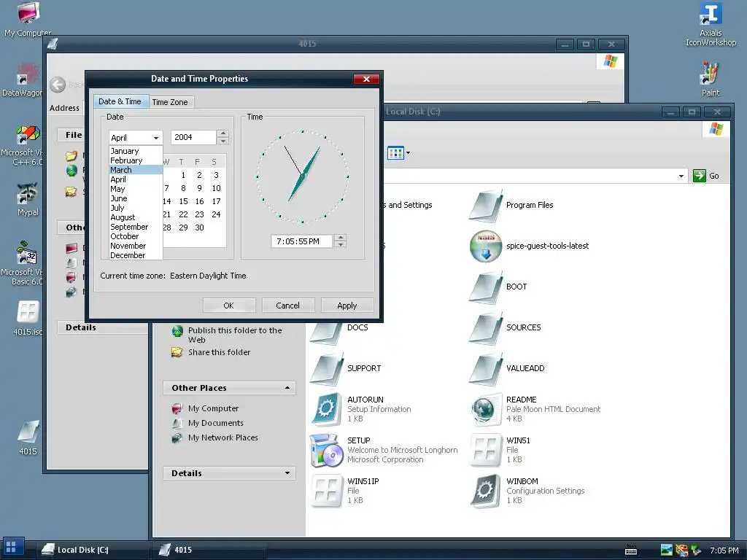
Task: Launch Axialis IconWorkshop desktop icon
Action: 711,24
